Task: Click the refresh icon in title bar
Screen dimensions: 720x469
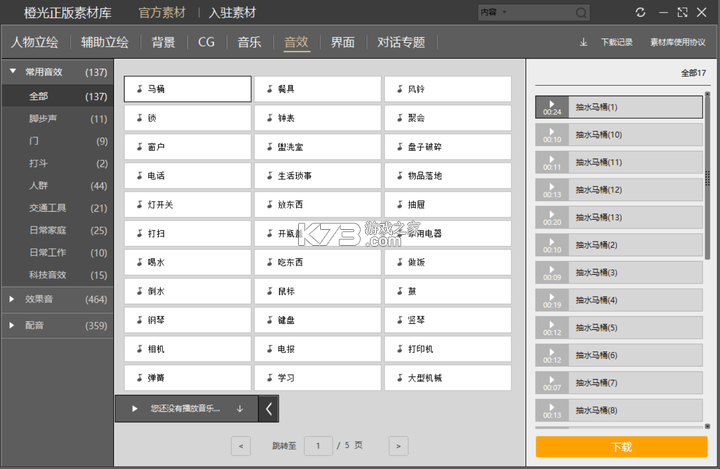Action: tap(640, 12)
